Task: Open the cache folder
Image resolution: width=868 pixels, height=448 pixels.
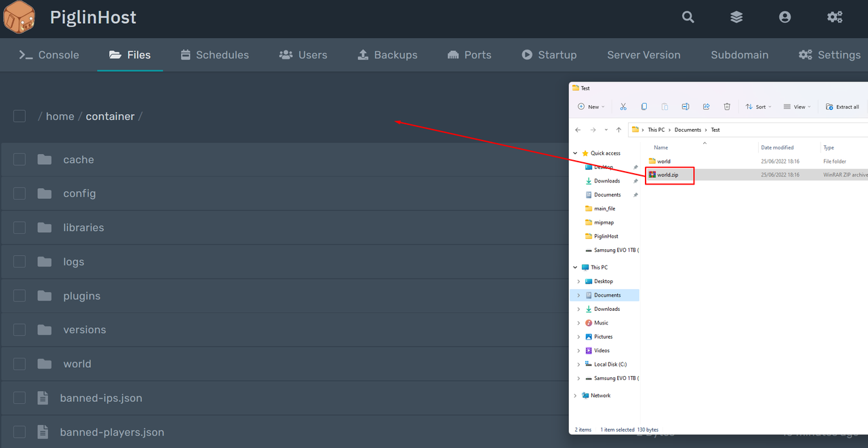Action: [79, 160]
